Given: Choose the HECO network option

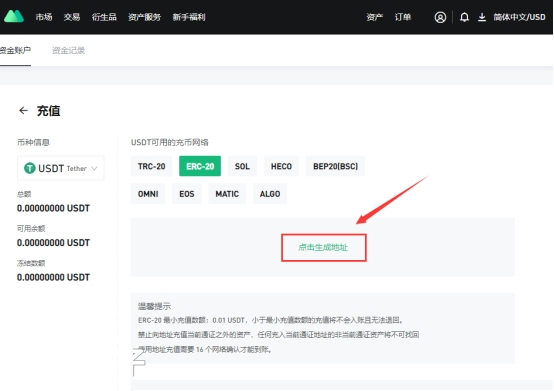Looking at the screenshot, I should point(281,166).
